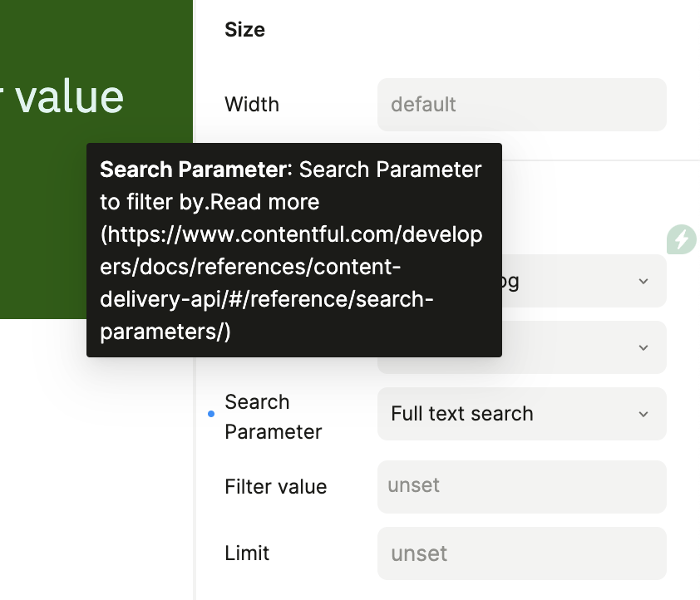Click the blue dot beside Search Parameter

pyautogui.click(x=210, y=414)
